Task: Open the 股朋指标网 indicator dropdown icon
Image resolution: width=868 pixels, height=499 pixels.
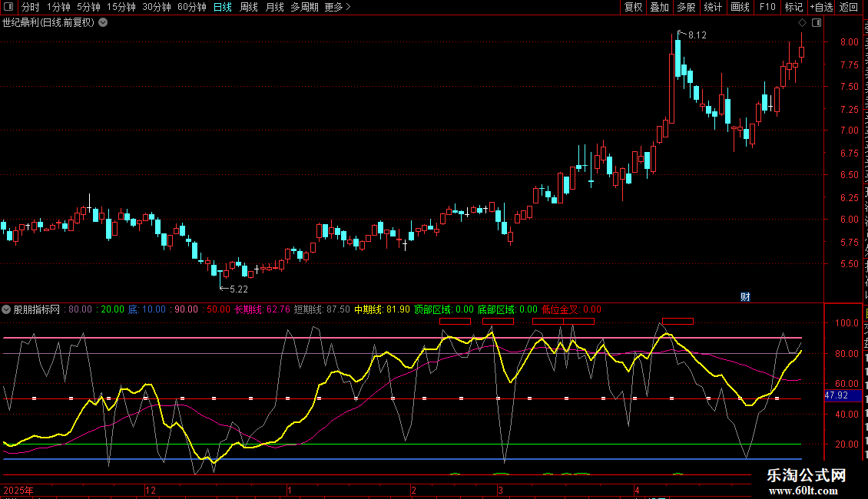Action: pos(6,310)
